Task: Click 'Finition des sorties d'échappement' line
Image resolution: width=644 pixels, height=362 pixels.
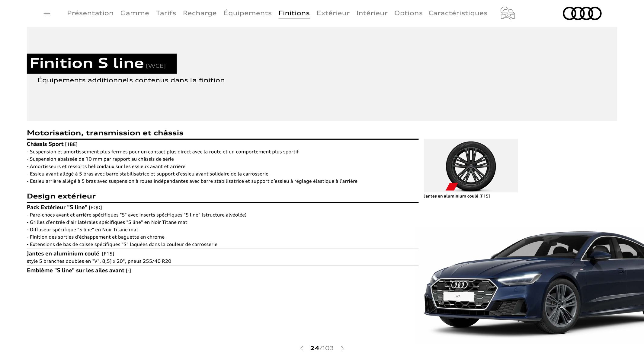Action: point(96,237)
